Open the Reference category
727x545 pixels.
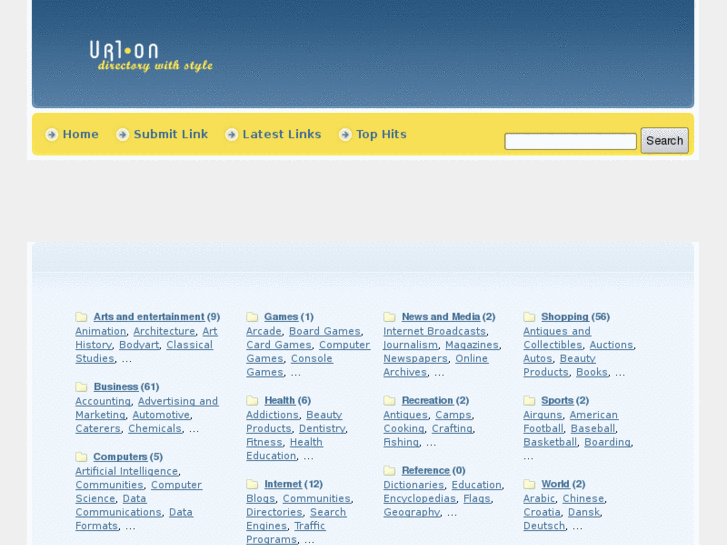[426, 471]
